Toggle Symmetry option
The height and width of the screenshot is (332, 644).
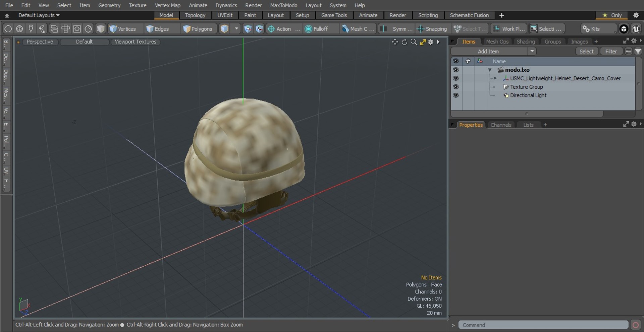click(x=396, y=29)
